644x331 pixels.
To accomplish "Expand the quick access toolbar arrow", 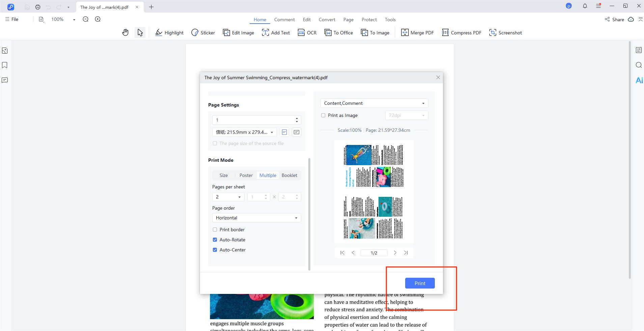I will [68, 7].
